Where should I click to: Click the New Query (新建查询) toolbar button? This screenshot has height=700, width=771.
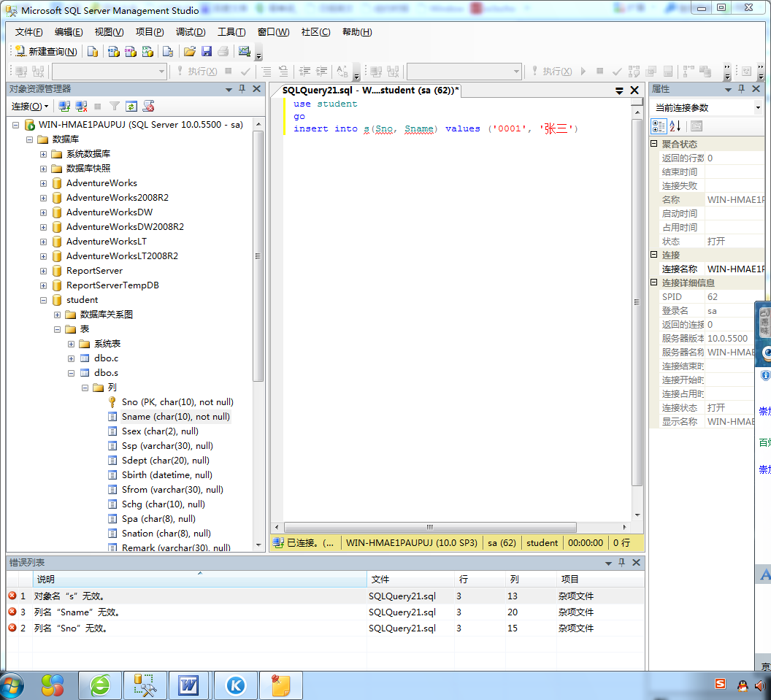[46, 52]
